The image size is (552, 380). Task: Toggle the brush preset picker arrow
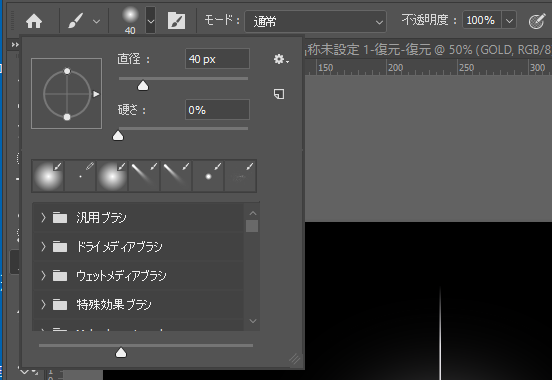151,21
